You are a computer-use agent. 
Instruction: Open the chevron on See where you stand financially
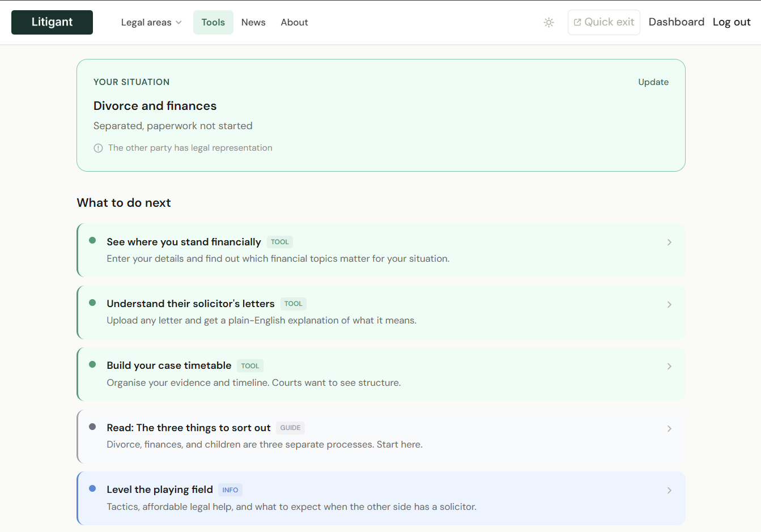pos(669,242)
